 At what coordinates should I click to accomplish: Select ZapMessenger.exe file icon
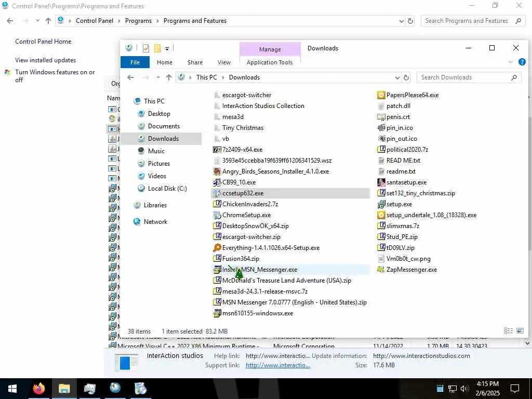(x=381, y=270)
